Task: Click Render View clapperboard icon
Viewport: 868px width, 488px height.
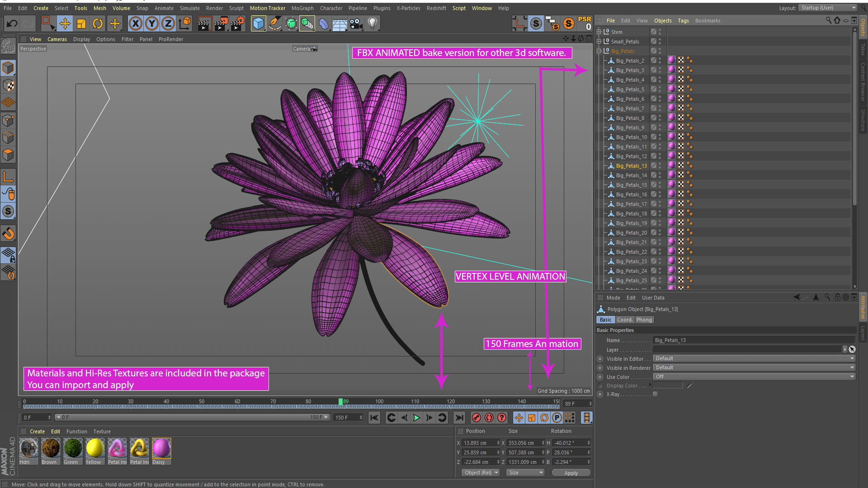Action: [x=204, y=23]
